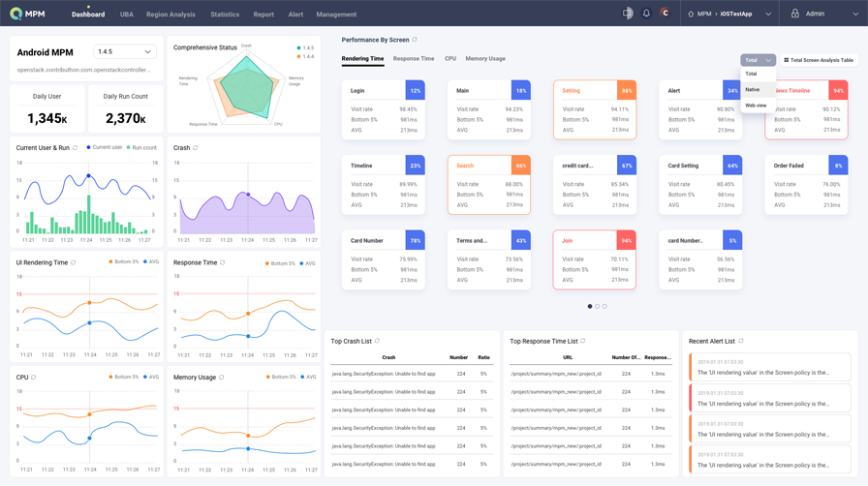Refresh the Crash chart
Viewport: 868px width, 486px height.
coord(196,148)
